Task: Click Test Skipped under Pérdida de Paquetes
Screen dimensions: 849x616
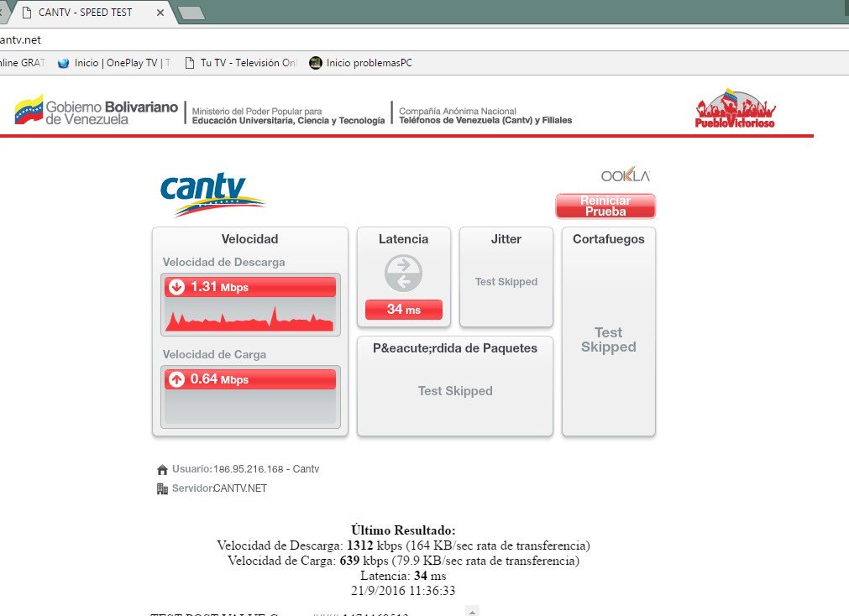Action: [455, 391]
